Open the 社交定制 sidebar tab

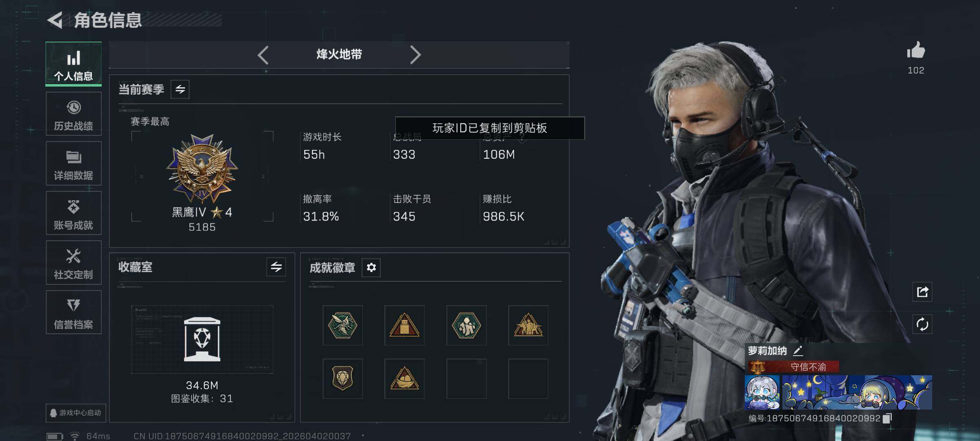(x=73, y=263)
